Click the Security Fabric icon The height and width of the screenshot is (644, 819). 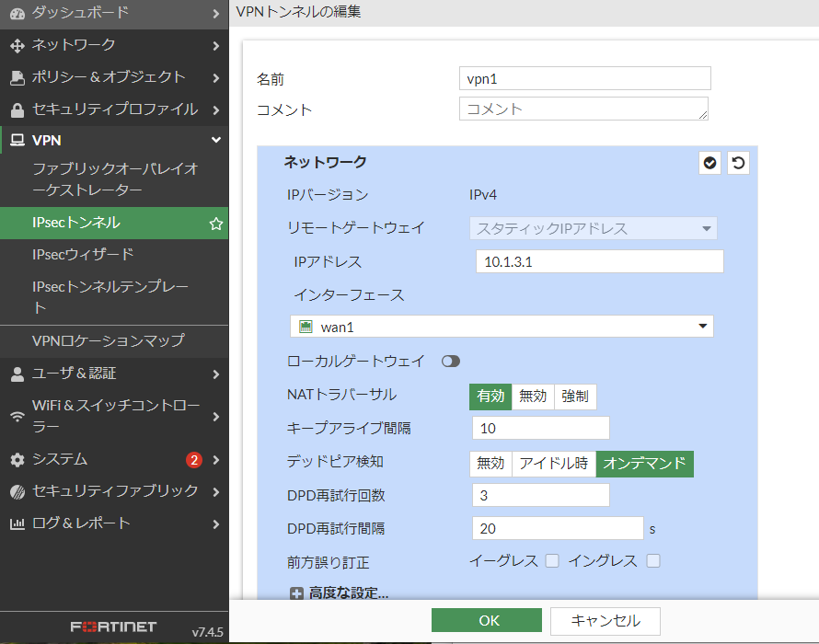17,491
